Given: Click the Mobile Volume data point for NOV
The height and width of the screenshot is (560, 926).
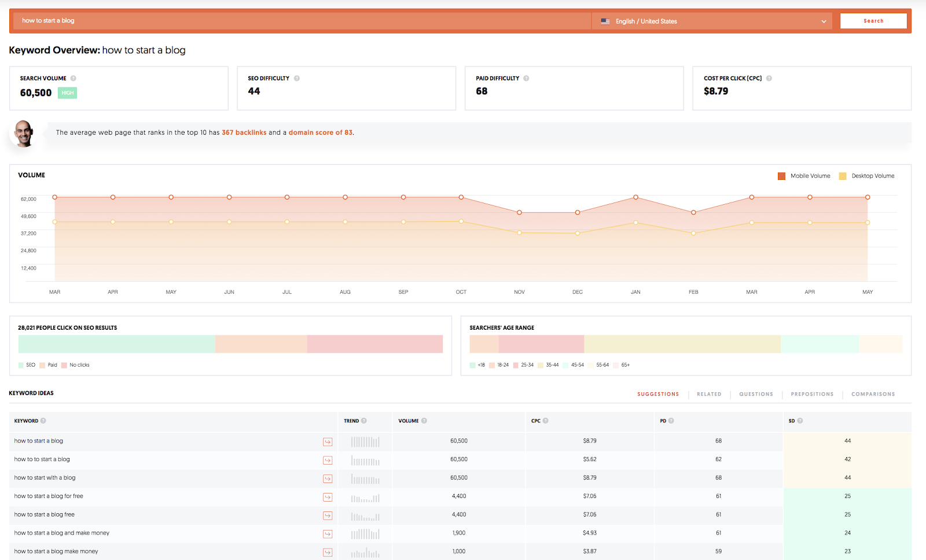Looking at the screenshot, I should coord(519,212).
